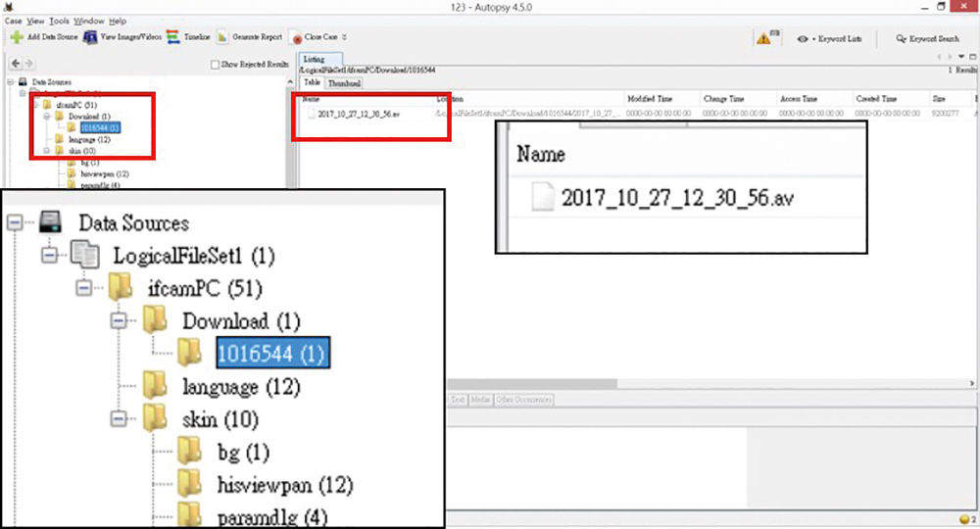Open the Other Occurrences tab in the content viewer
This screenshot has height=529, width=980.
[523, 400]
